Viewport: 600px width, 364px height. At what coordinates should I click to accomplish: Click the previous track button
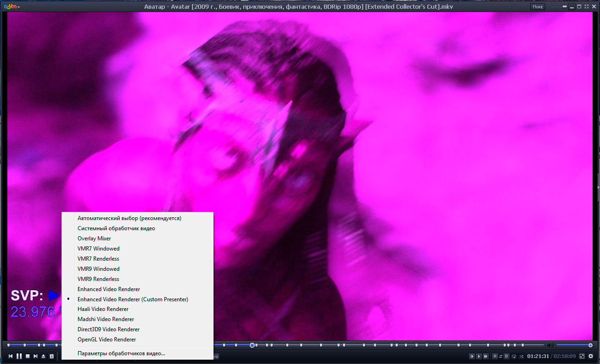[x=11, y=356]
